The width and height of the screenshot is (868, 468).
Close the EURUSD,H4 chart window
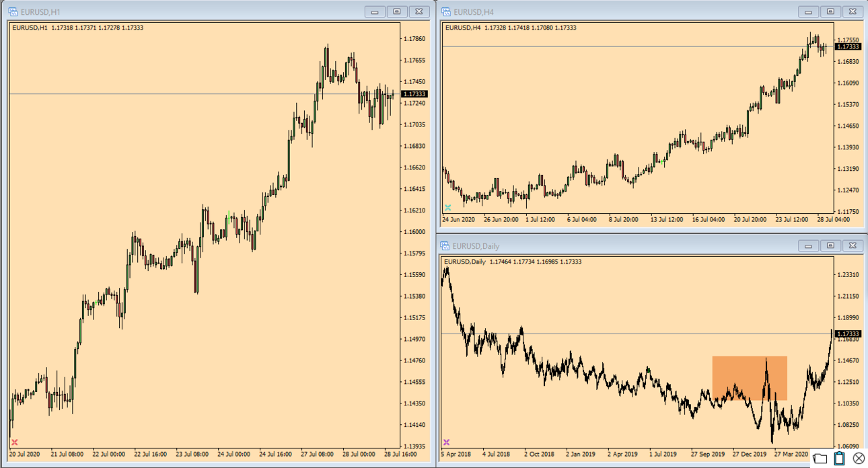[853, 11]
